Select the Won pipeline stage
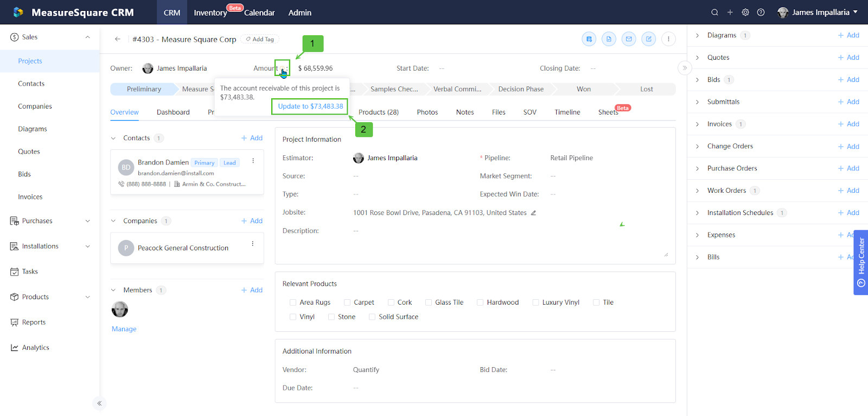The height and width of the screenshot is (416, 868). [x=584, y=89]
